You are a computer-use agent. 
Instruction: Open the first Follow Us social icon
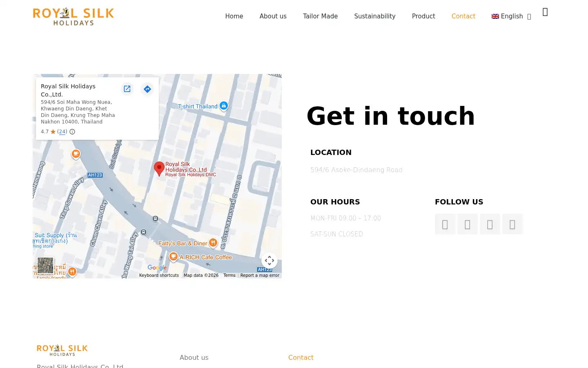(x=445, y=224)
